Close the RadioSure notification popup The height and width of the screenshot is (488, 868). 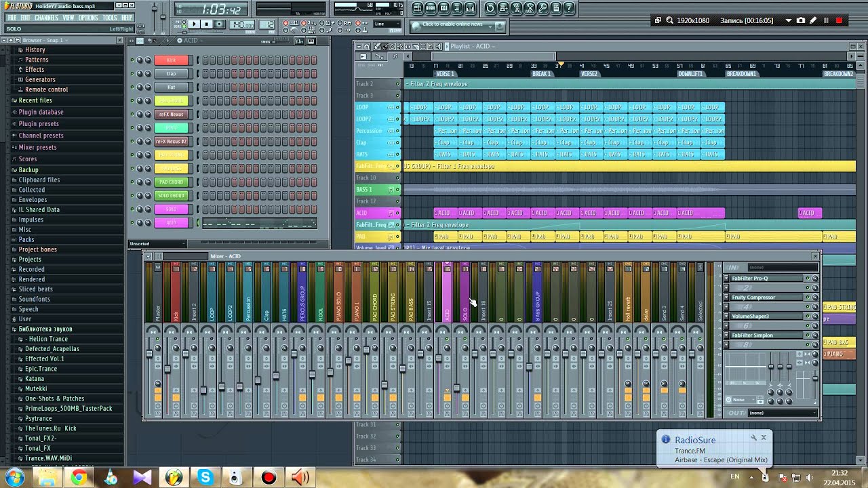(x=763, y=438)
